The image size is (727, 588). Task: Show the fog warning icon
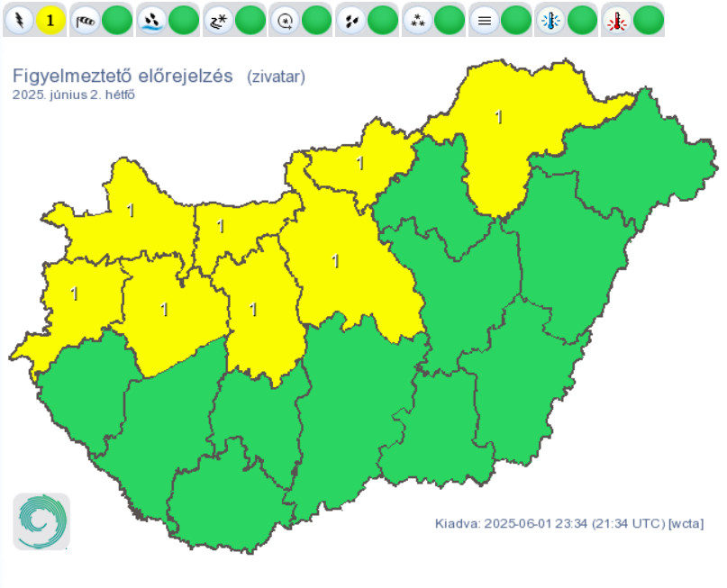click(486, 19)
